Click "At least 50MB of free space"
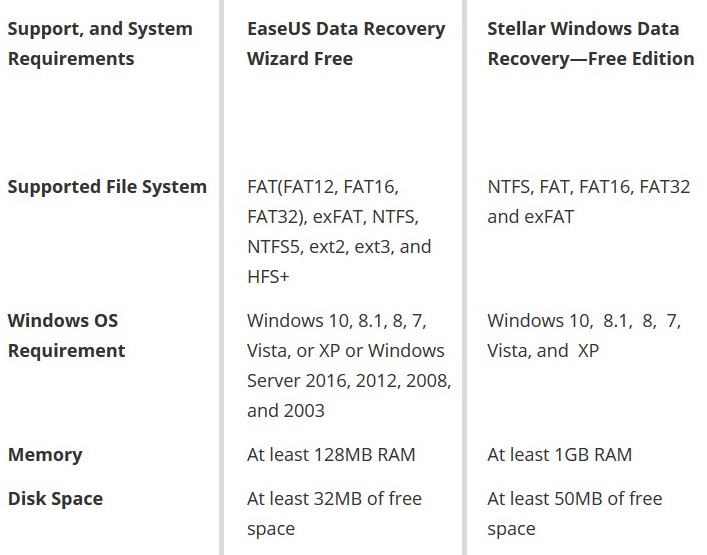The image size is (707, 555). pyautogui.click(x=574, y=513)
